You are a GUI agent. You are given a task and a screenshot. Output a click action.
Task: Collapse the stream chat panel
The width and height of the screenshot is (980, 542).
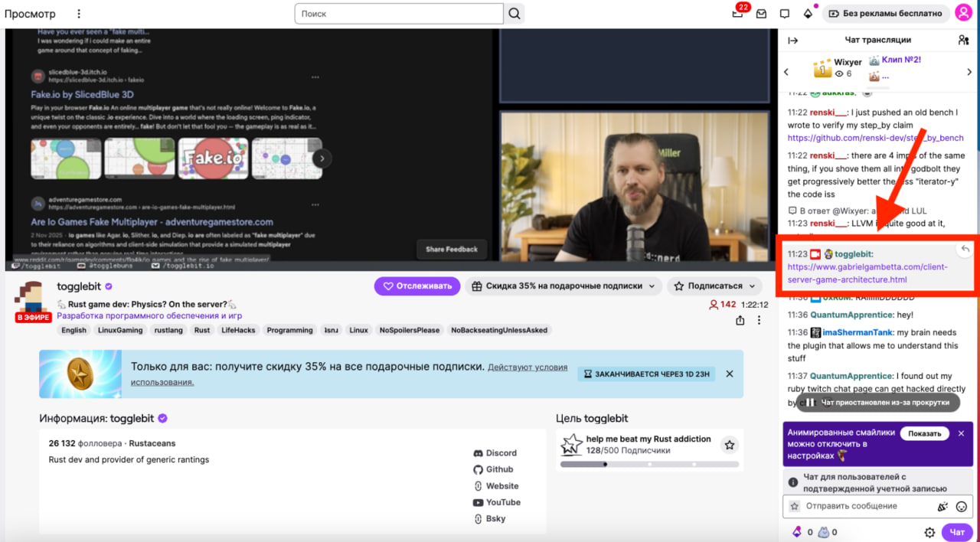792,40
